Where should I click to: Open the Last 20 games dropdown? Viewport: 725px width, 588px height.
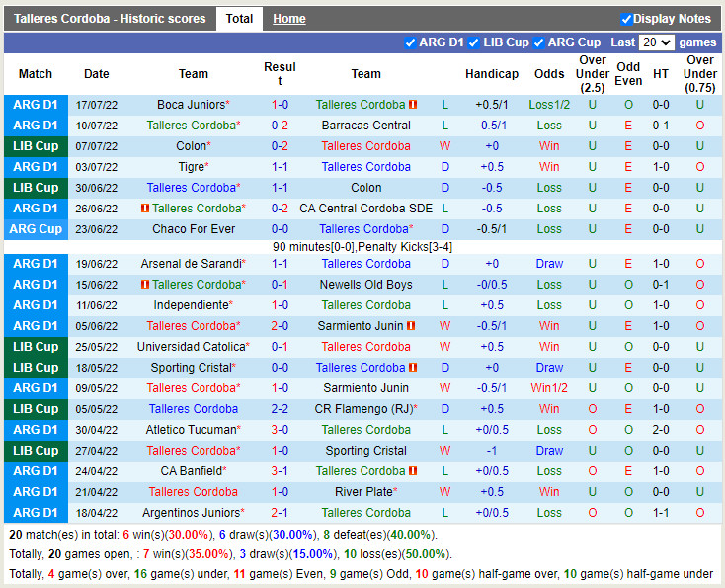tap(656, 42)
